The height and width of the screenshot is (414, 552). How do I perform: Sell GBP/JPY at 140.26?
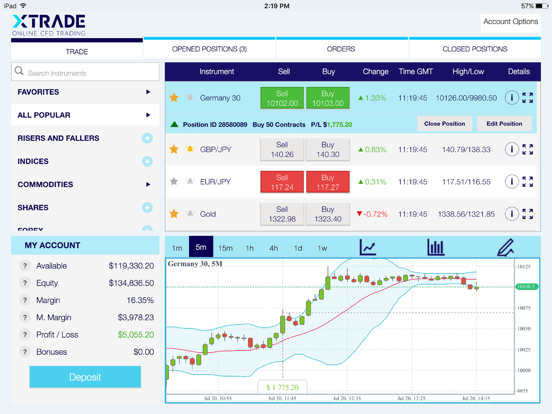click(282, 150)
